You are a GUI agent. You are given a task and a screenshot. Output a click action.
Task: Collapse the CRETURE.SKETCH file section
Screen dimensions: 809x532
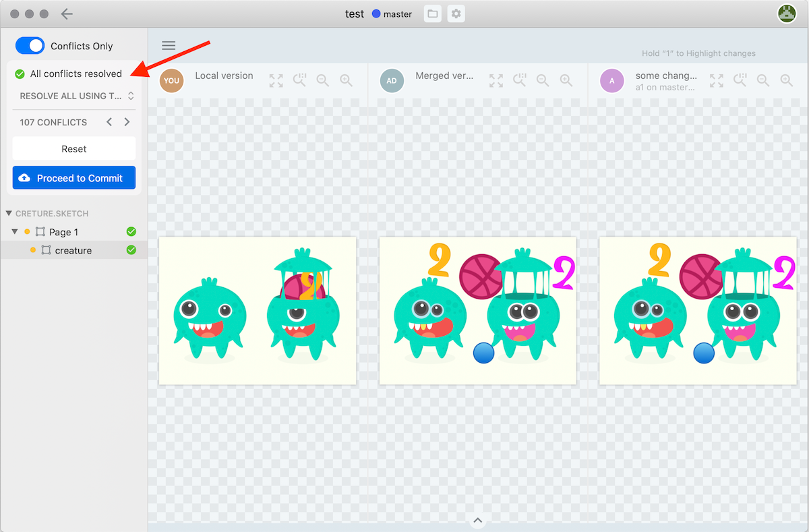coord(9,214)
